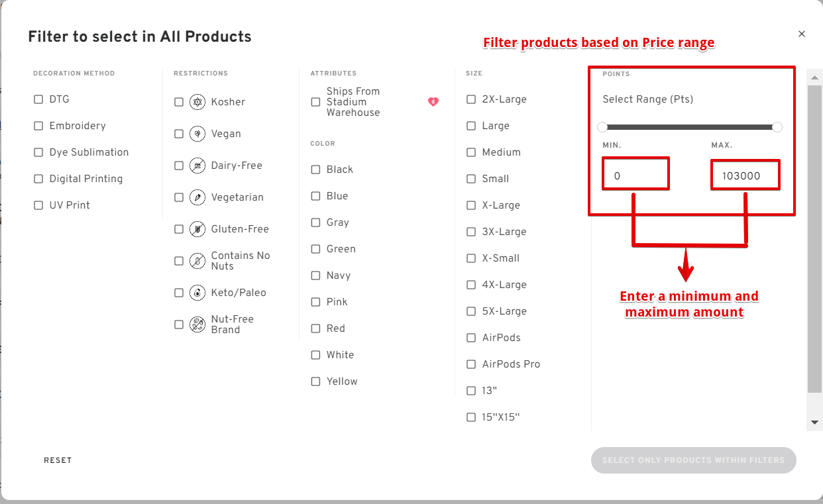Close the filter dialog with X
This screenshot has width=823, height=504.
click(802, 34)
